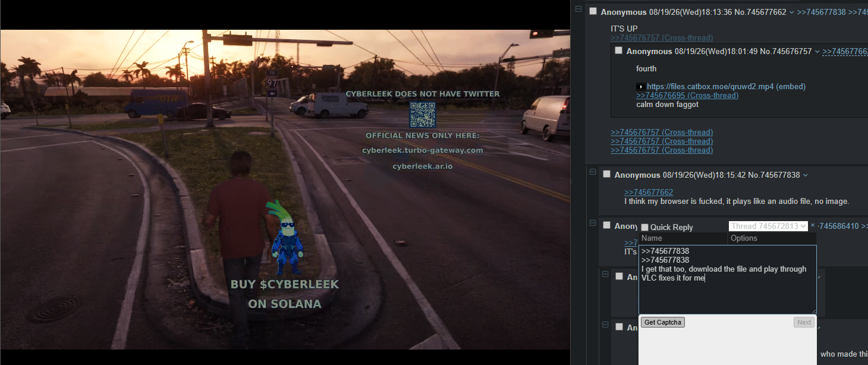Follow the >>745676757 link directly below 'IT'S UP'
This screenshot has height=365, width=868.
[662, 38]
